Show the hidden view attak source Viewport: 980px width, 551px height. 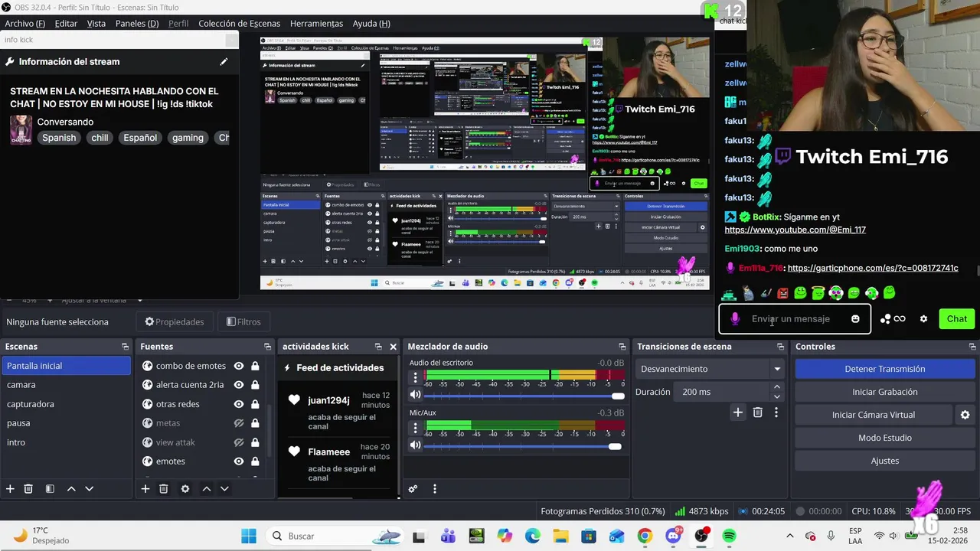239,442
